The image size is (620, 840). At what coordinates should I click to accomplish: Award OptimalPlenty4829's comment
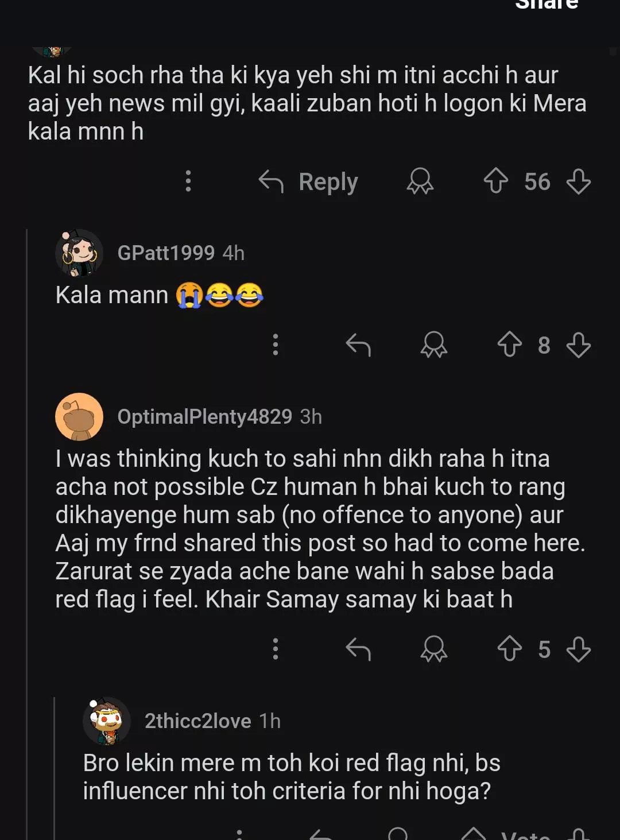[434, 649]
